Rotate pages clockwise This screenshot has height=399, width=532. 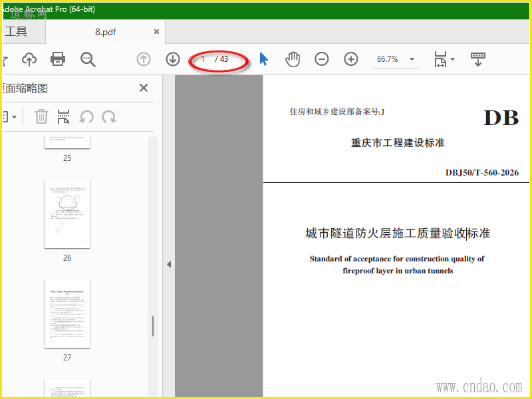[x=109, y=117]
